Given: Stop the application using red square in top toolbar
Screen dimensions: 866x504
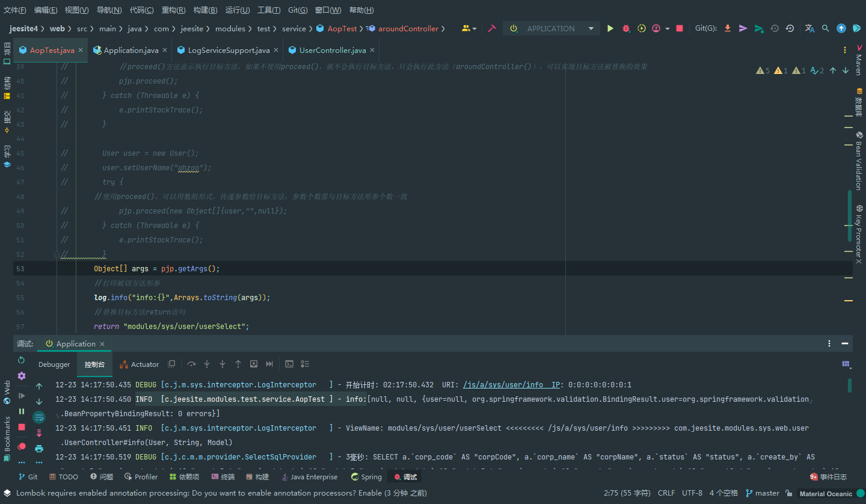Looking at the screenshot, I should coord(680,28).
